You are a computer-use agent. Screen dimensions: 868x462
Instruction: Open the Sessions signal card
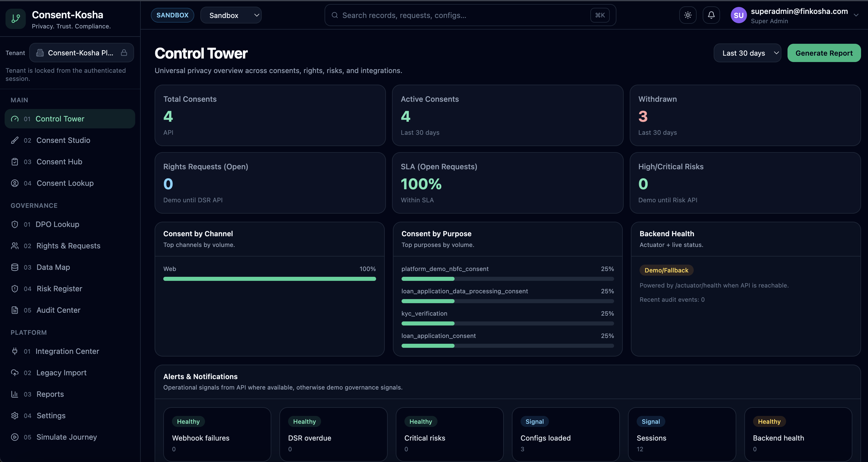coord(682,434)
